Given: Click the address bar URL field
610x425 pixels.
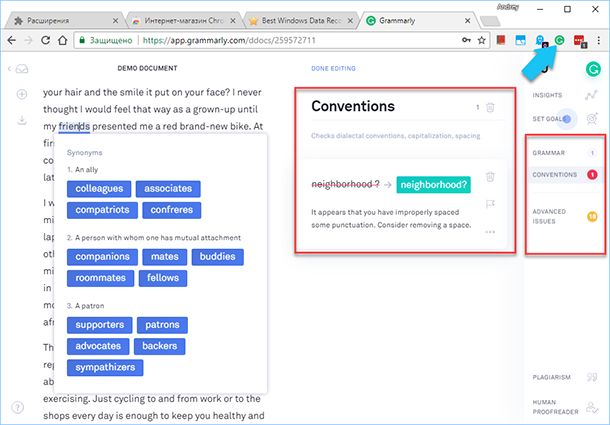Looking at the screenshot, I should (x=250, y=41).
